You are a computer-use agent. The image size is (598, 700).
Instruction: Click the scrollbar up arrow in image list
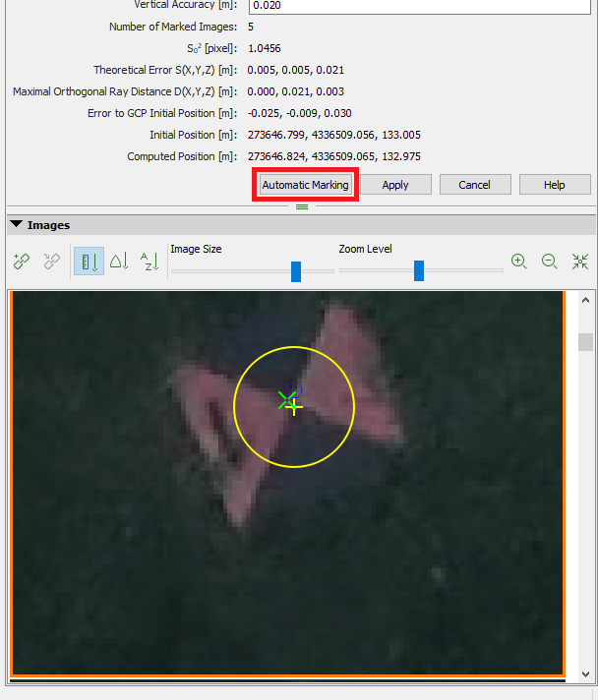[586, 300]
